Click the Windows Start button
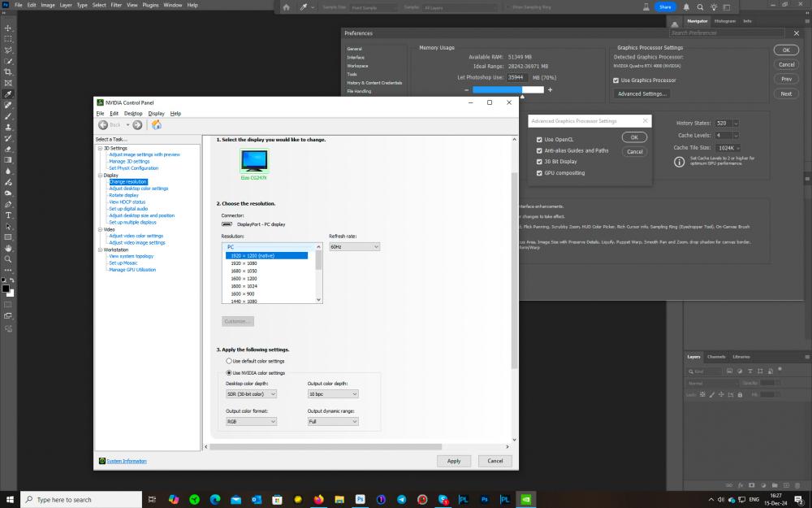Viewport: 812px width, 508px height. pos(10,500)
